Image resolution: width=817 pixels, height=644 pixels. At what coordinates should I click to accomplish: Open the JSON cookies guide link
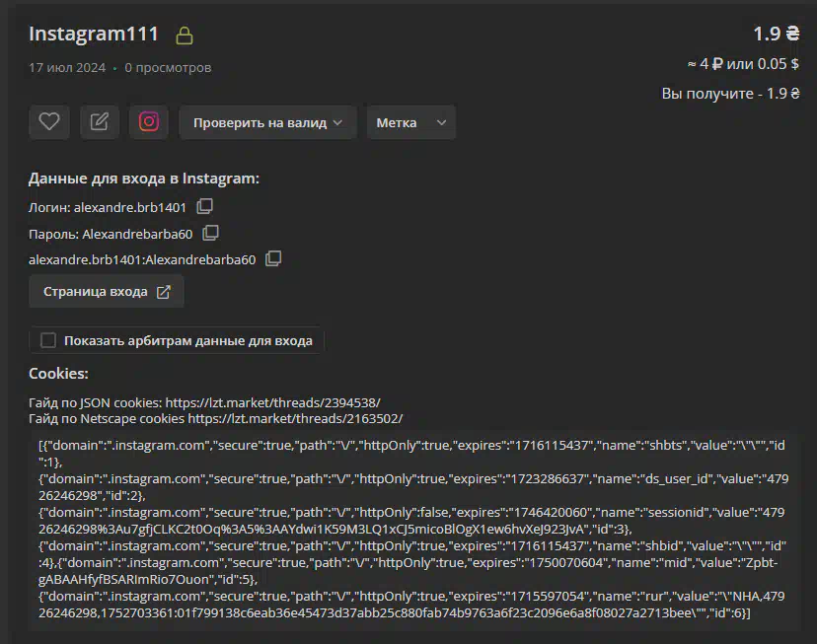(x=272, y=402)
